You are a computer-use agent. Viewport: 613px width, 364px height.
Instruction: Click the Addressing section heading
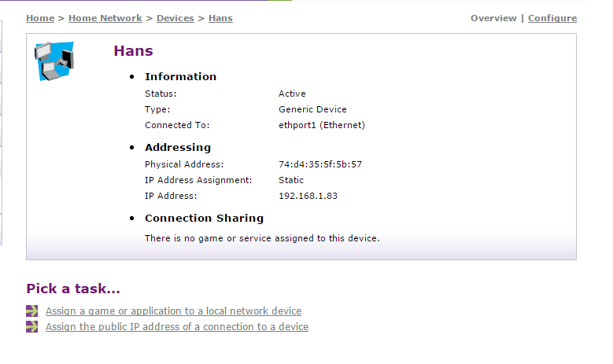coord(178,147)
